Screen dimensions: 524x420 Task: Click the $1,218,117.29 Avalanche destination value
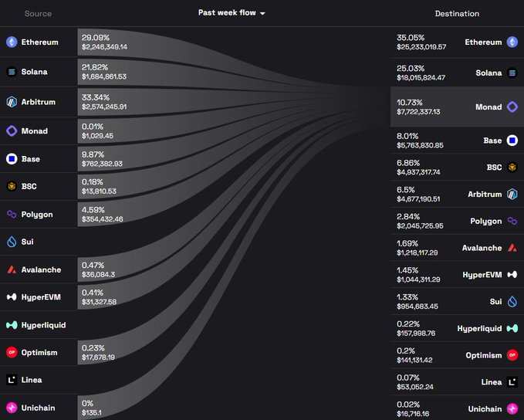(417, 252)
